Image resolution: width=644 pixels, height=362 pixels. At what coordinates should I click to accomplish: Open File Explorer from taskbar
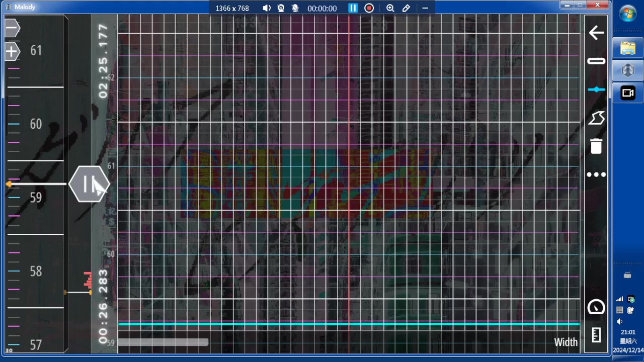628,48
